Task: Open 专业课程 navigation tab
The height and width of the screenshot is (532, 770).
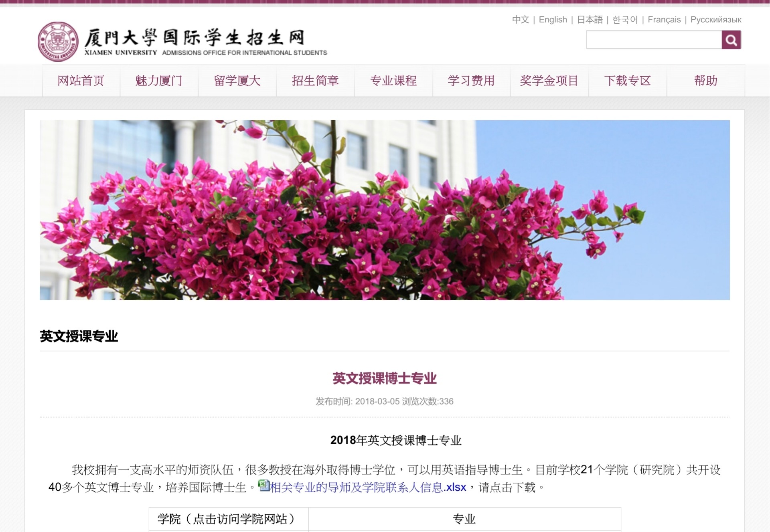Action: tap(393, 81)
